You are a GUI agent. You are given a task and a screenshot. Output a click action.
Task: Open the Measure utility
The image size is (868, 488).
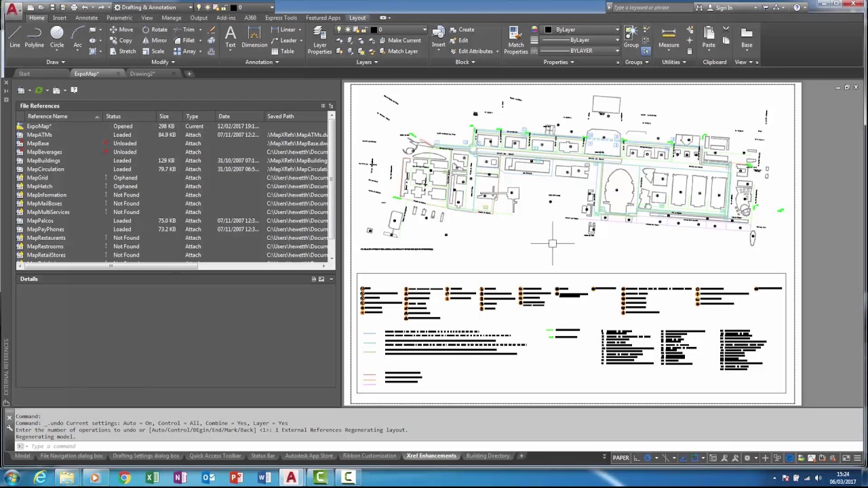[x=669, y=37]
